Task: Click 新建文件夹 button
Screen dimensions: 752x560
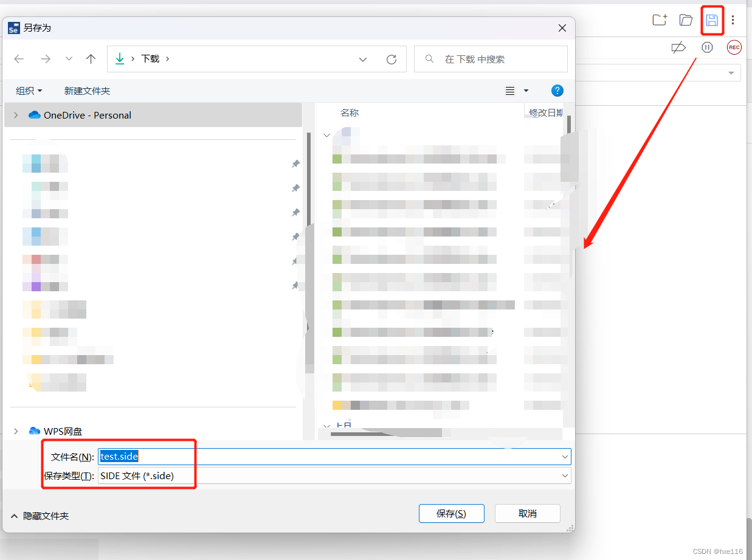Action: point(87,91)
